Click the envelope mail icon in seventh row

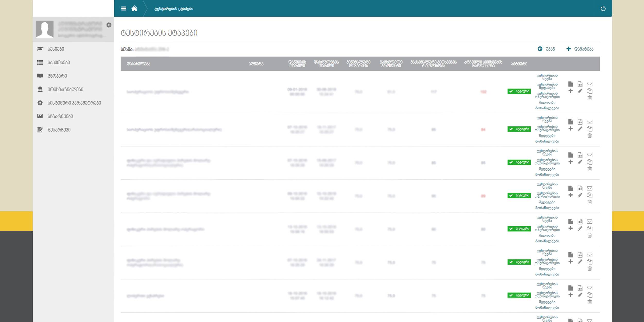[x=589, y=288]
